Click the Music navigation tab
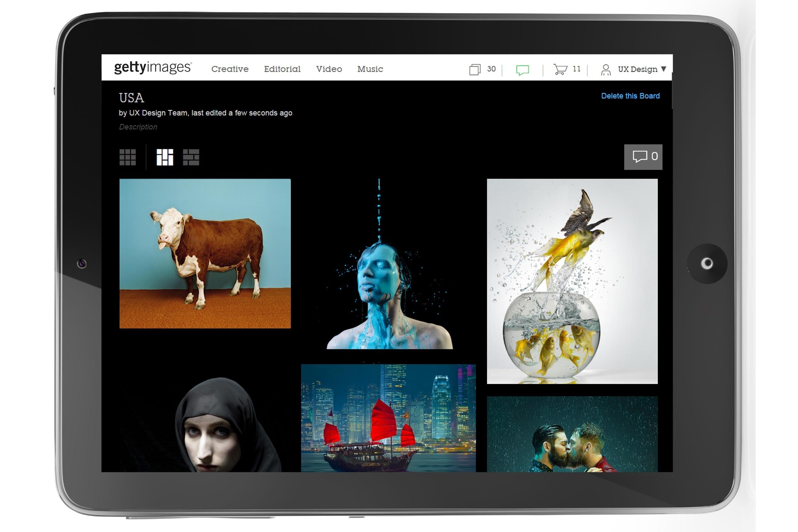 tap(370, 69)
